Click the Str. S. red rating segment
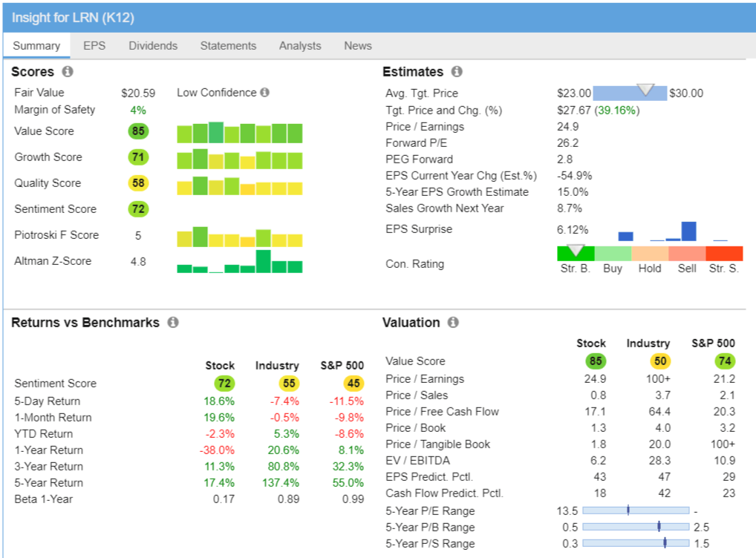This screenshot has height=558, width=756. coord(724,254)
